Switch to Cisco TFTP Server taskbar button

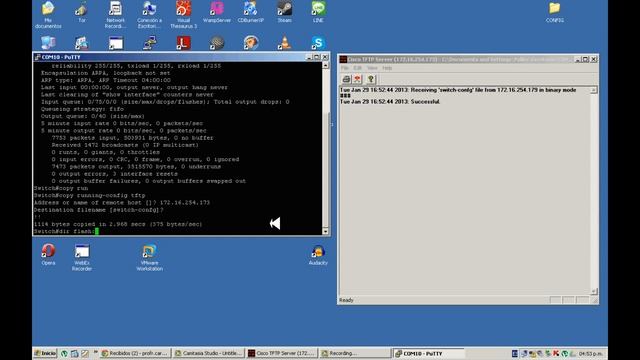tap(282, 353)
